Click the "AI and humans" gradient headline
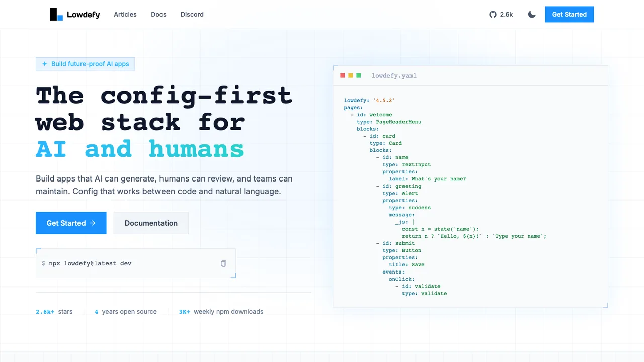Screen dimensions: 644x362 point(140,149)
